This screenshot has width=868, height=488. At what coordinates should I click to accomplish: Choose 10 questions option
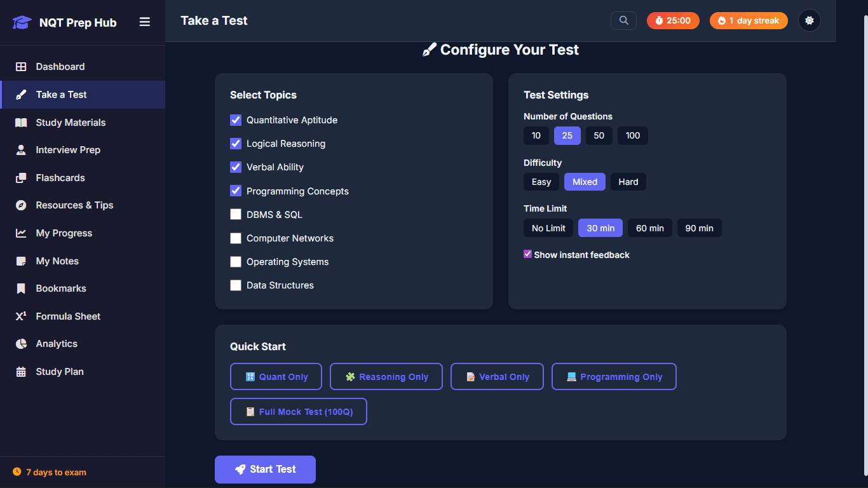(x=536, y=135)
